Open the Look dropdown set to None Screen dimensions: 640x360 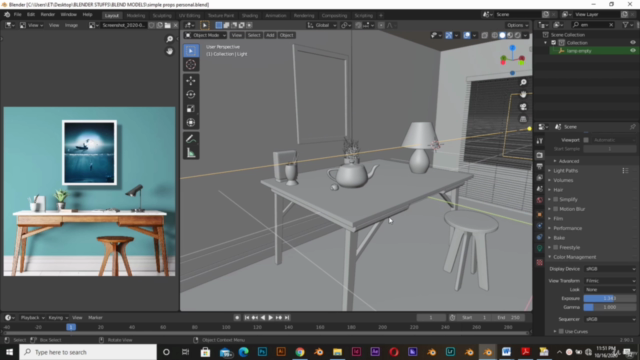pos(610,290)
